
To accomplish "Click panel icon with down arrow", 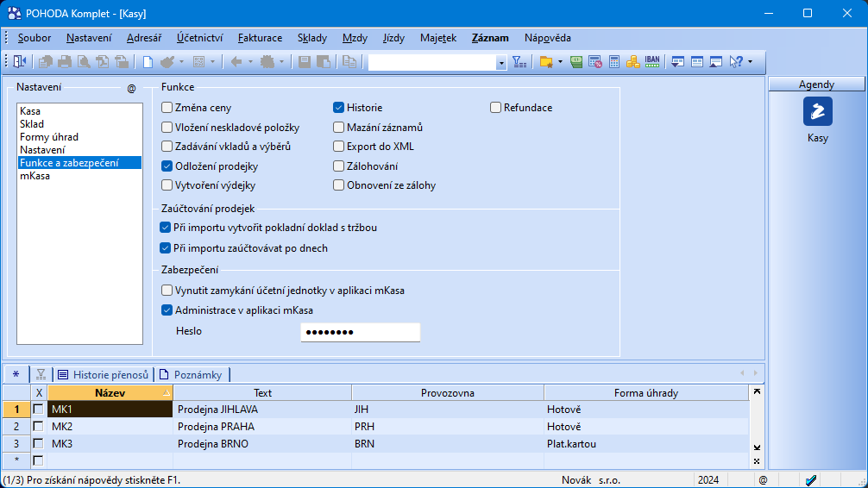I will click(x=677, y=62).
